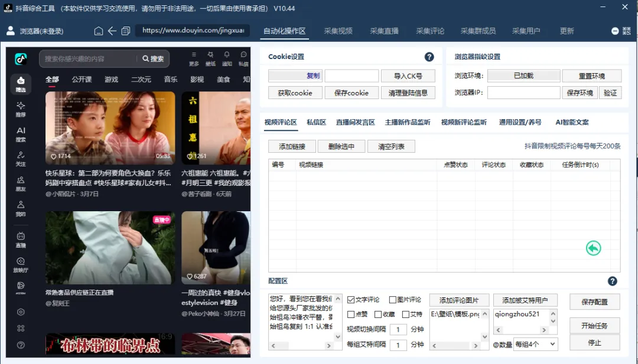Open the 推荐 section from the sidebar
638x364 pixels.
(21, 109)
